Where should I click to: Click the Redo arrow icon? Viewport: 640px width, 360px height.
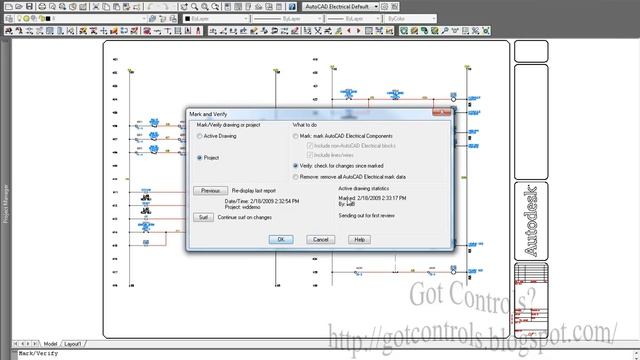coord(167,7)
